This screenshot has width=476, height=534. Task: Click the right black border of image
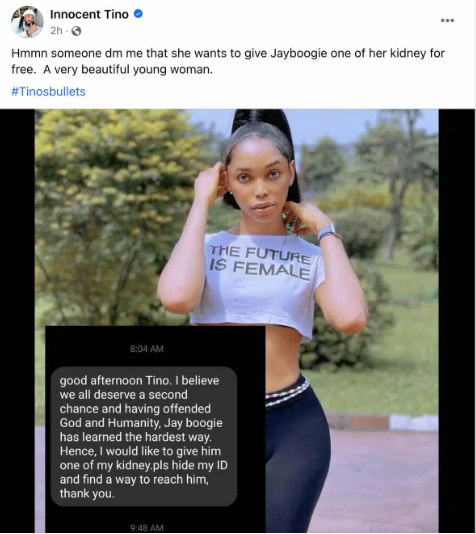(x=457, y=321)
